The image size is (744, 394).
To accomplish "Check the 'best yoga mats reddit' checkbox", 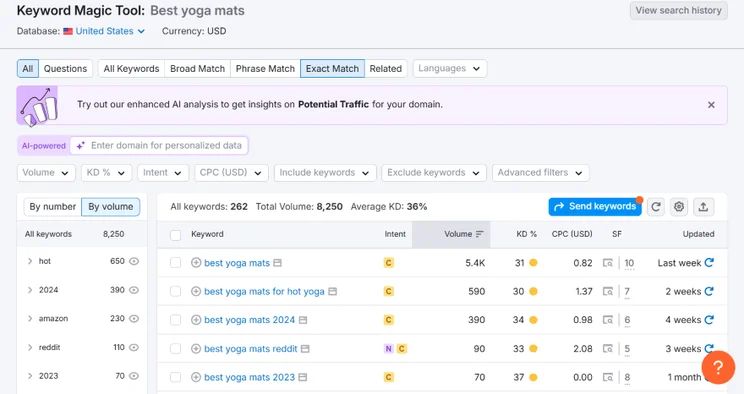I will (176, 348).
